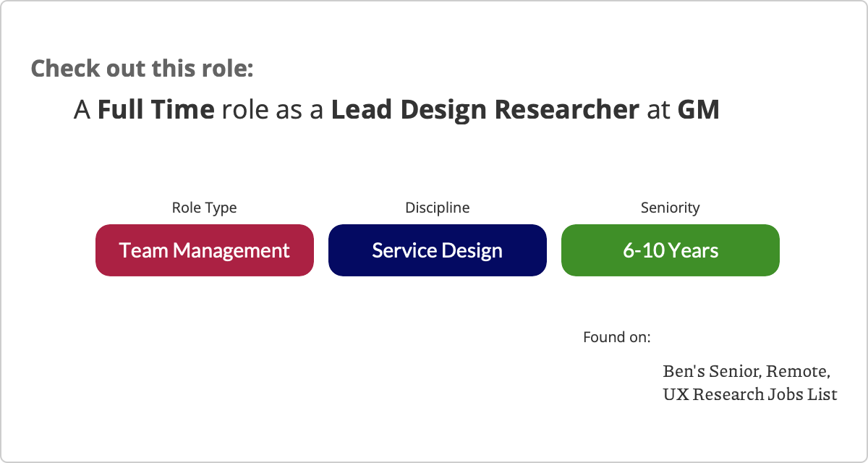Click the word "Jobs" in source name
Screen dimensions: 868x463
click(790, 395)
